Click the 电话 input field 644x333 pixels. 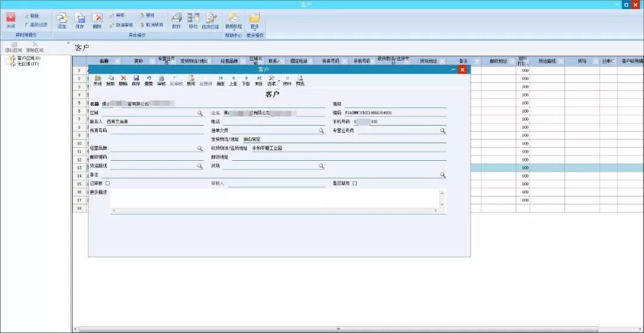[x=274, y=122]
